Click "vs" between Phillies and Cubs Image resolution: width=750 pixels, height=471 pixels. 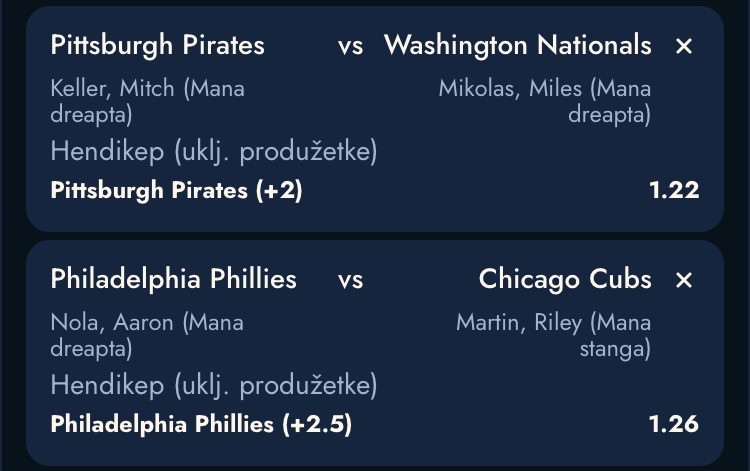pyautogui.click(x=350, y=280)
